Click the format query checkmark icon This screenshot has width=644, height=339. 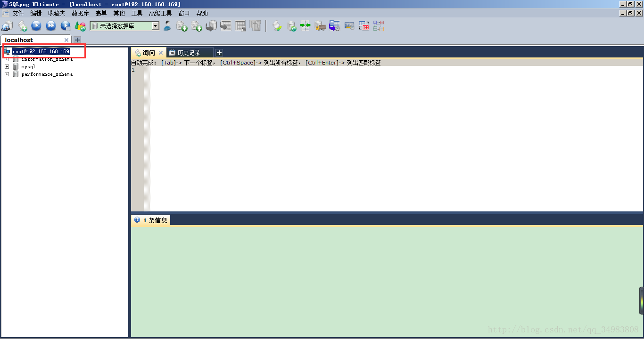[x=277, y=26]
